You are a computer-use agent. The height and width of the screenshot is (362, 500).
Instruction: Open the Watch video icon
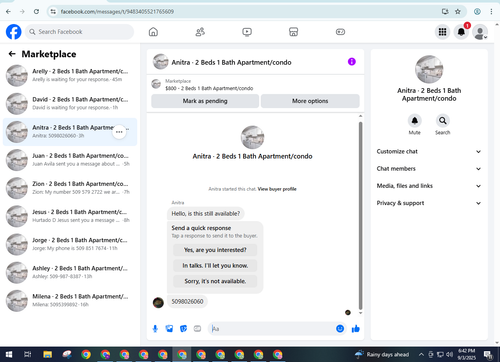coord(247,32)
